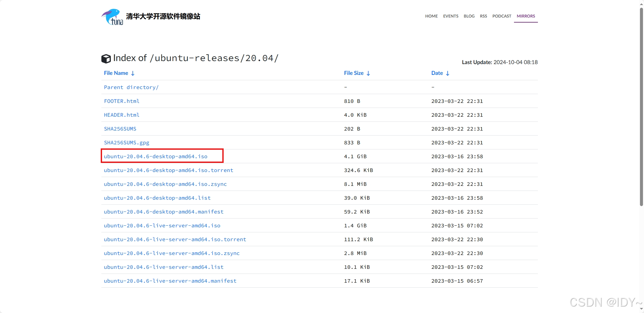644x313 pixels.
Task: Open ubuntu-20.04.6-desktop-amd64.list link
Action: [x=157, y=198]
